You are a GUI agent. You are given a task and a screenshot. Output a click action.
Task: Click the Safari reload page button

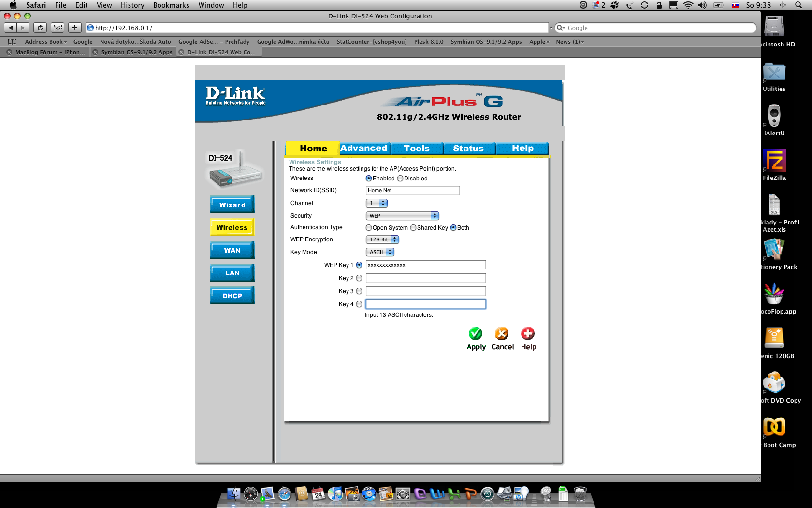point(40,28)
